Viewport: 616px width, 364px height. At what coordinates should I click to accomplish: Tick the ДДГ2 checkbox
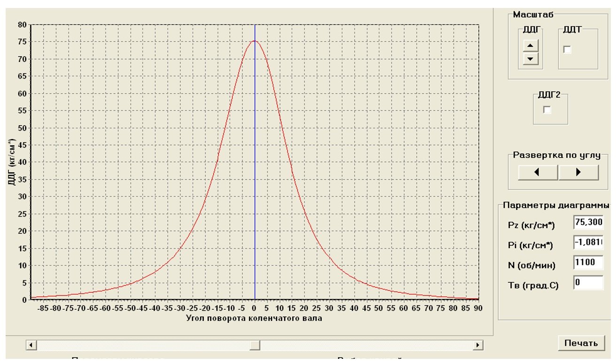coord(547,109)
